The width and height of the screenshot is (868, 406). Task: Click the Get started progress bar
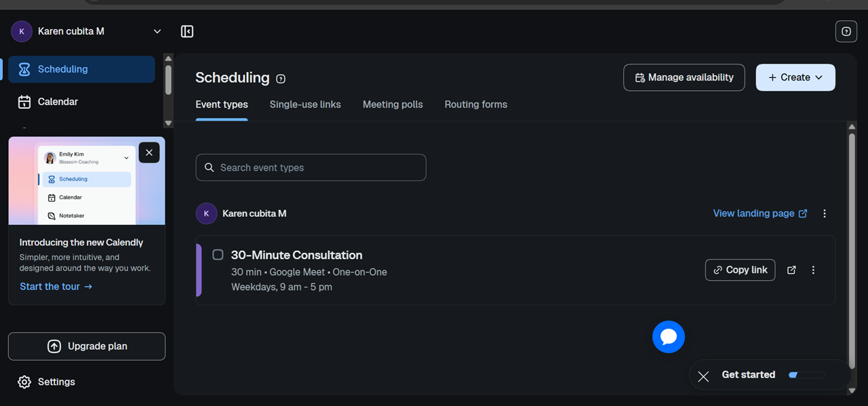point(806,375)
